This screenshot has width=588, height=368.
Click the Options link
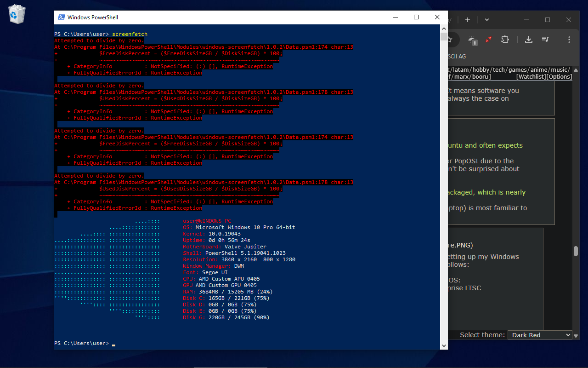coord(560,77)
